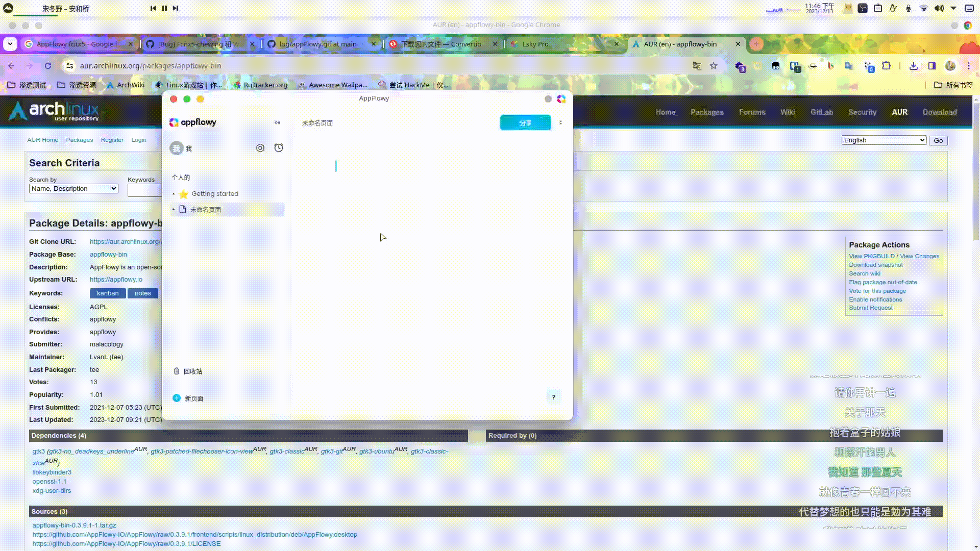Bookmark this page with star icon
Viewport: 980px width, 551px height.
tap(714, 66)
